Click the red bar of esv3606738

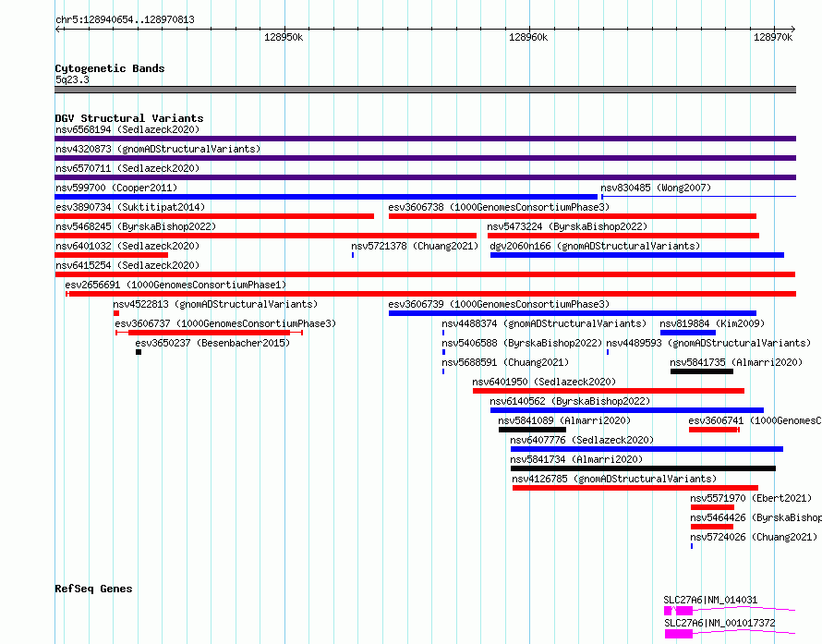pos(573,216)
